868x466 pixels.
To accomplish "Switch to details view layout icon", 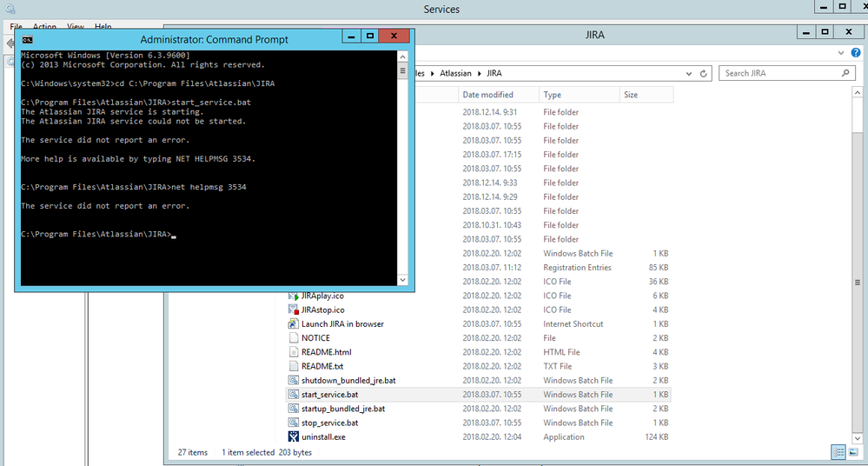I will point(838,452).
